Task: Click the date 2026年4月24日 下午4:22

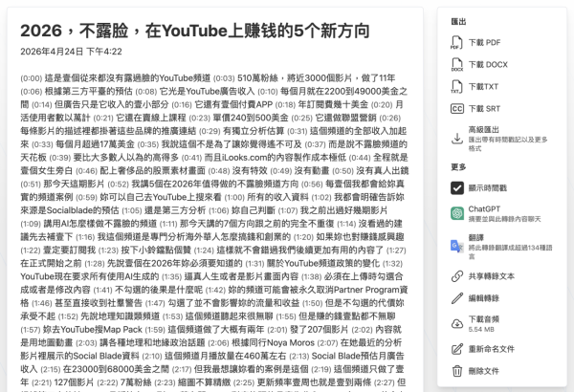Action: [71, 52]
